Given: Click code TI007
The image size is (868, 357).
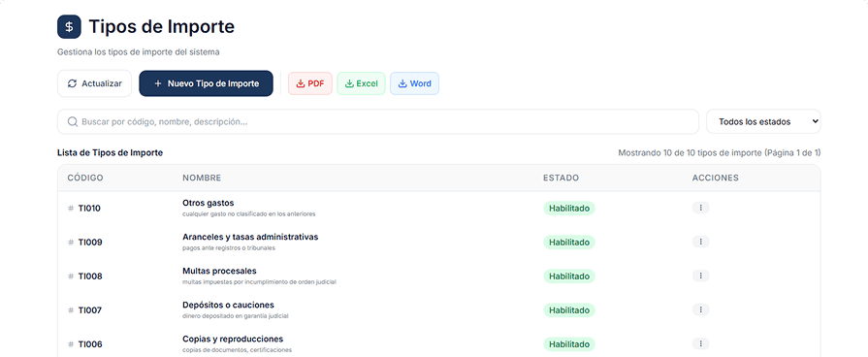Looking at the screenshot, I should 89,310.
